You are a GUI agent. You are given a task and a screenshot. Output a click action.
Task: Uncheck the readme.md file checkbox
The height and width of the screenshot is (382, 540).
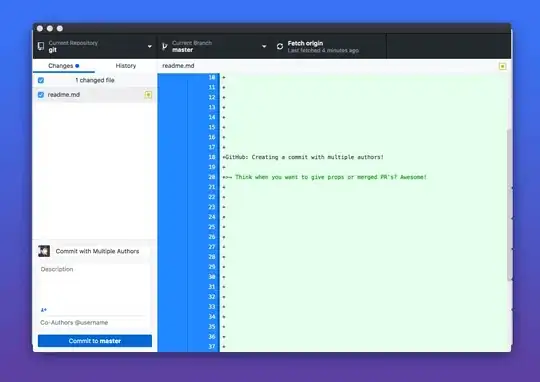coord(41,95)
